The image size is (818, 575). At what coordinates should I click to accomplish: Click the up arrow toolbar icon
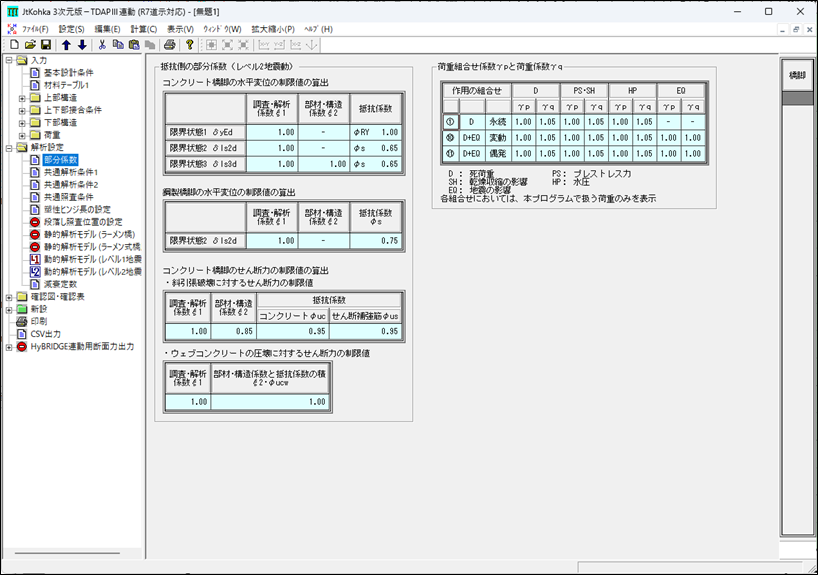pos(66,45)
